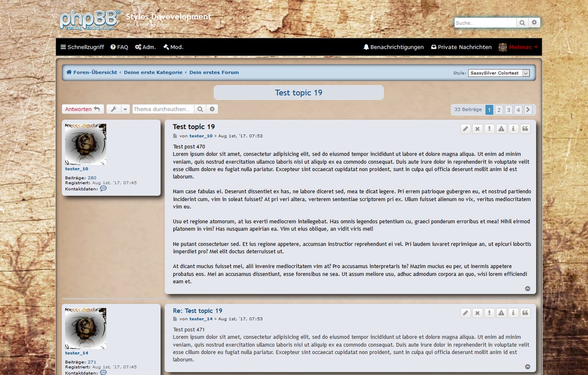
Task: Click the Antworten reply button
Action: pos(83,109)
